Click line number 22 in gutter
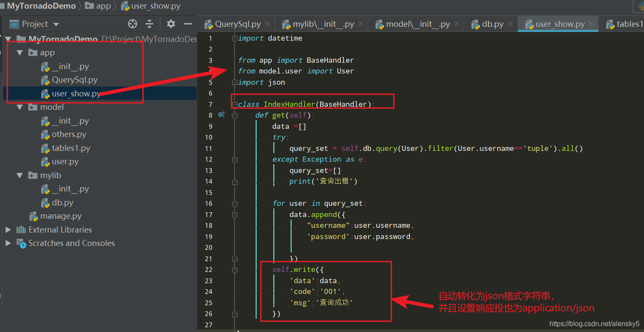Image resolution: width=644 pixels, height=332 pixels. click(x=209, y=270)
